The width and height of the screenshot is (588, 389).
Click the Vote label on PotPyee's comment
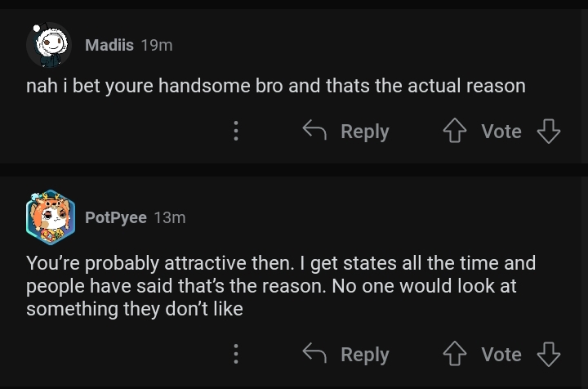click(501, 354)
